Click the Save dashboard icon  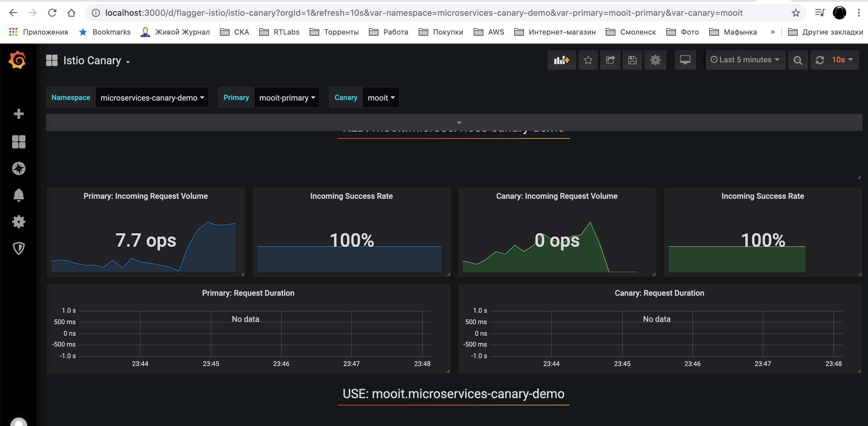pos(632,60)
